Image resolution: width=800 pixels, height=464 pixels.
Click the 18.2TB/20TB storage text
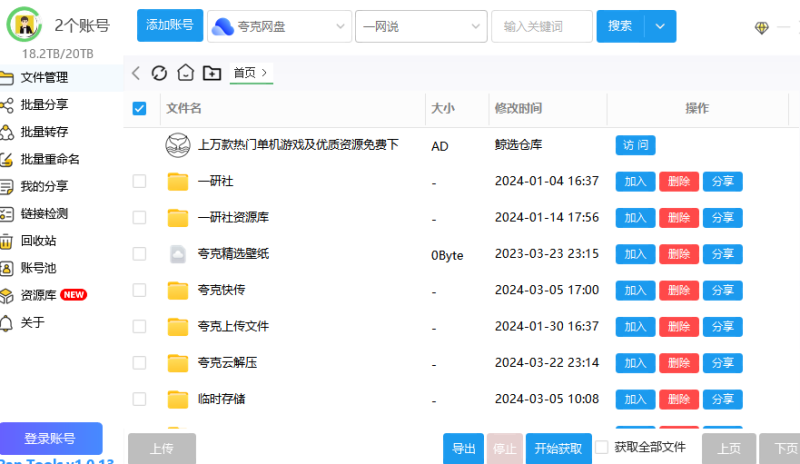click(58, 54)
